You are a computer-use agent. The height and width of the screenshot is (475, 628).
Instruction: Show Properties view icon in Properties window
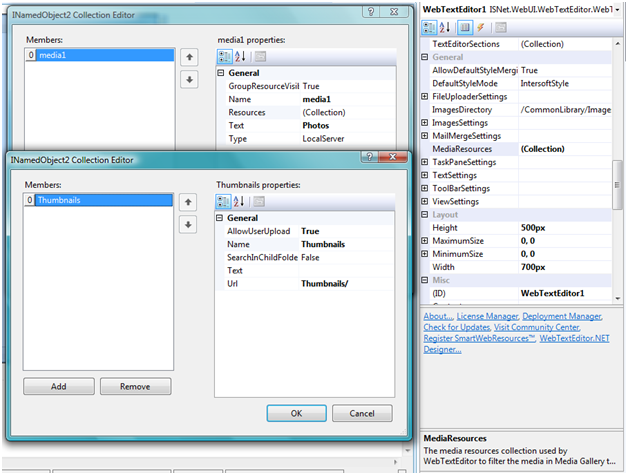tap(464, 28)
